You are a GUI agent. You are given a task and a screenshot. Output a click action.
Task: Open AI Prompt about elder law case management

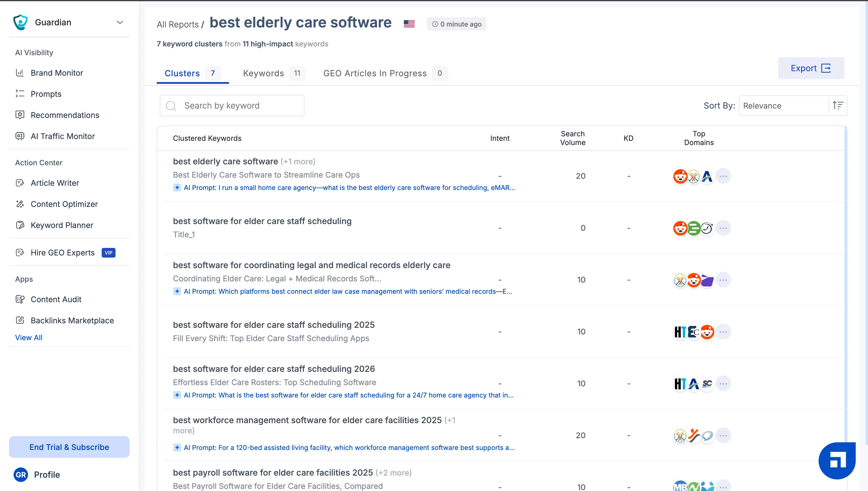tap(348, 291)
